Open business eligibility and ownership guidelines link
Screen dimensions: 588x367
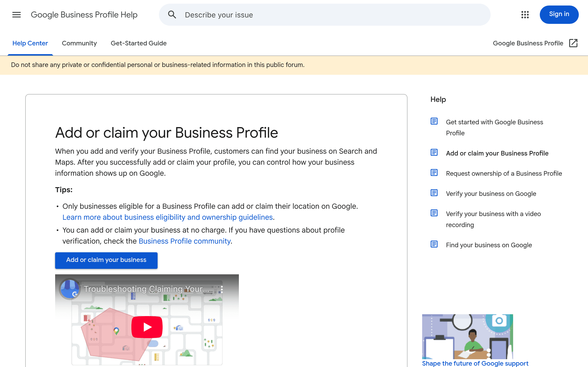pos(167,217)
